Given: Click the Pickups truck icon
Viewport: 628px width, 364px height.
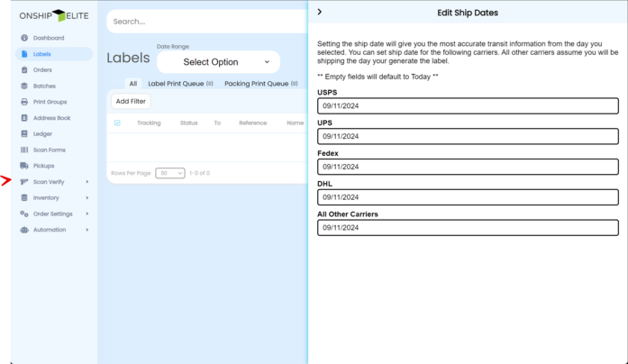Looking at the screenshot, I should pyautogui.click(x=24, y=166).
